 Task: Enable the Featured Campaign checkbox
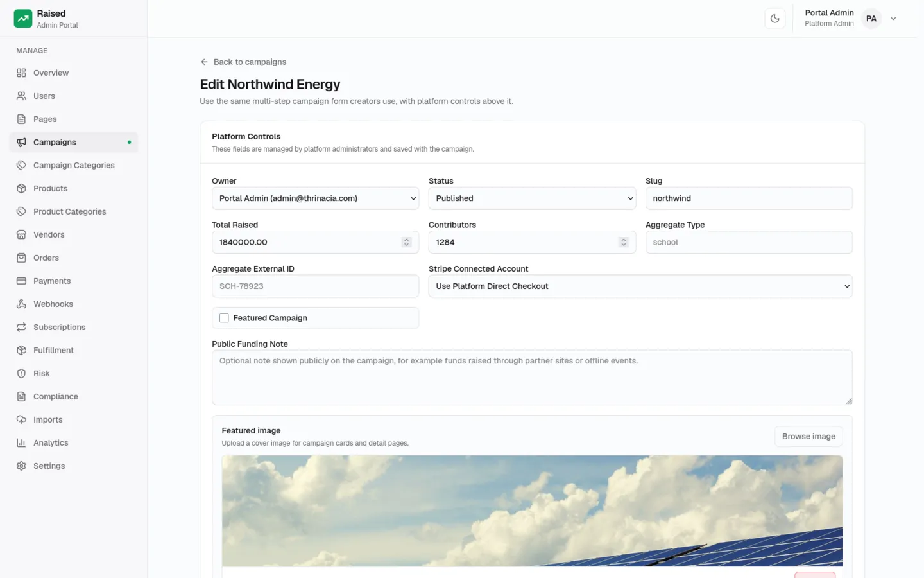224,318
